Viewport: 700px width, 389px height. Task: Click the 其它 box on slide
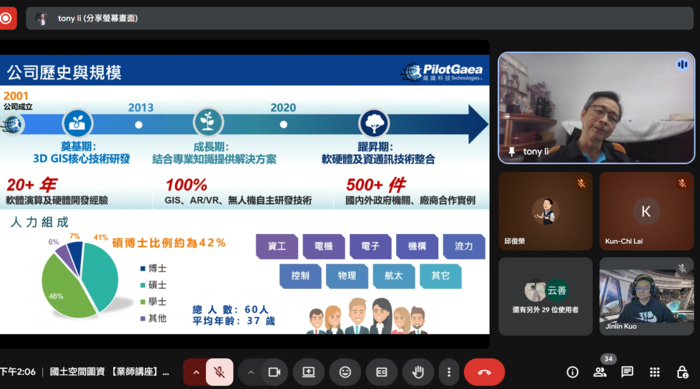pyautogui.click(x=441, y=276)
